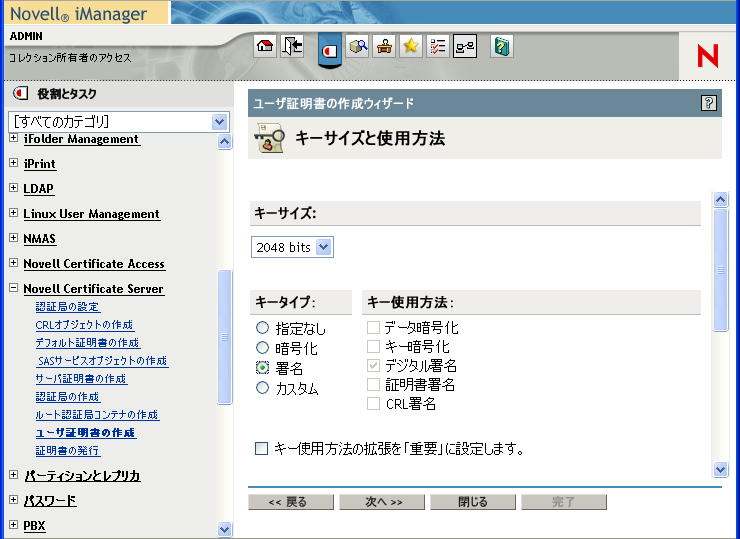Open the Novell Certificate Server role
Viewport: 740px width, 539px height.
pyautogui.click(x=93, y=289)
